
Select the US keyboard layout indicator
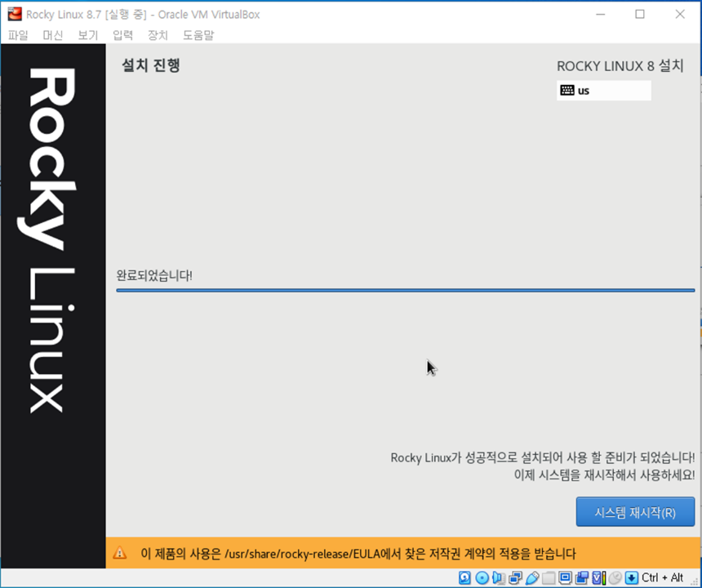603,90
